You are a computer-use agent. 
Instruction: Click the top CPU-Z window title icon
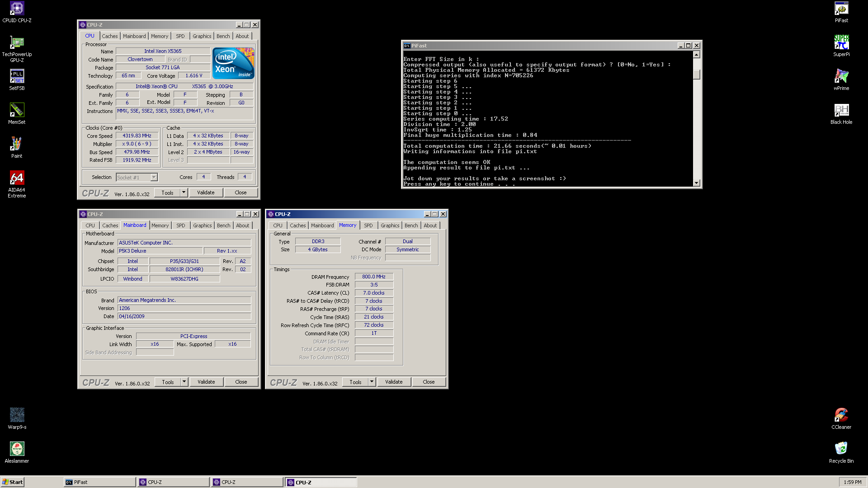tap(83, 25)
